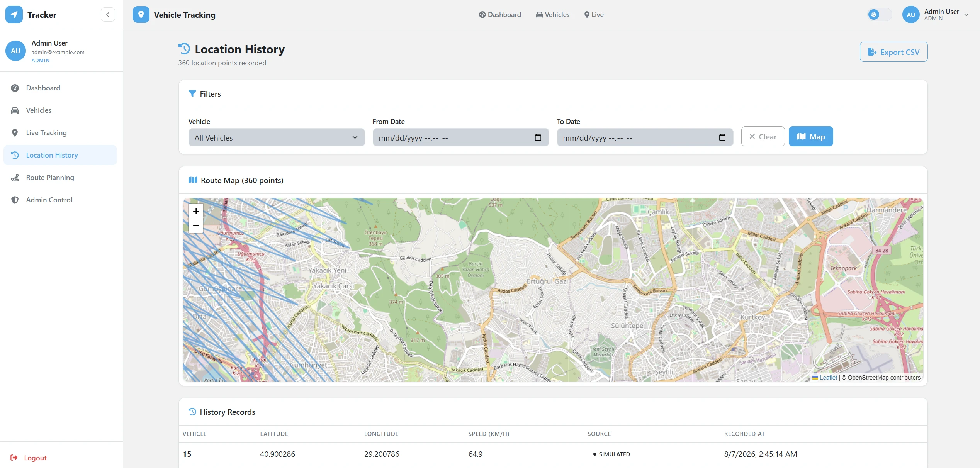
Task: Open Admin Control in the sidebar
Action: tap(60, 200)
